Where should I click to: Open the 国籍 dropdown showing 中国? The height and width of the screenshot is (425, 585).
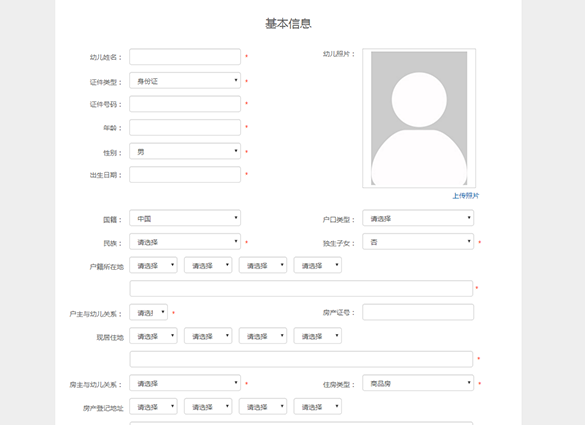(185, 218)
